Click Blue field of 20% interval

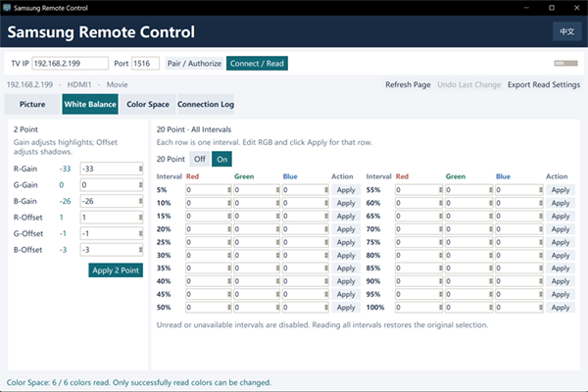click(x=306, y=229)
